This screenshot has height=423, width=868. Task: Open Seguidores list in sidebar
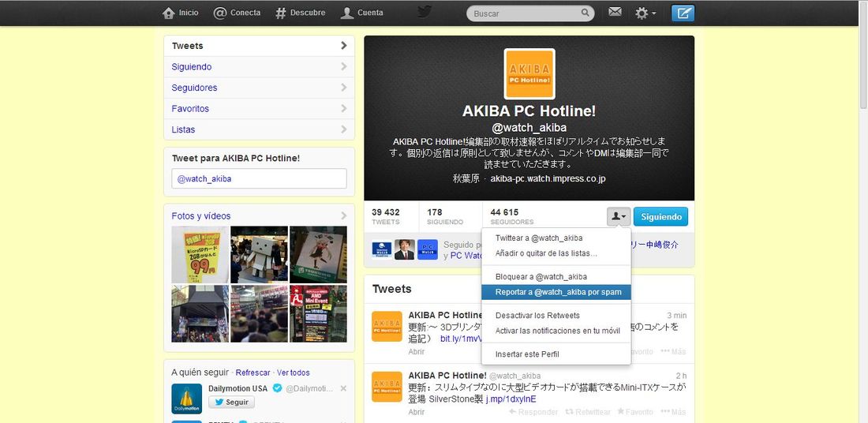coord(259,88)
